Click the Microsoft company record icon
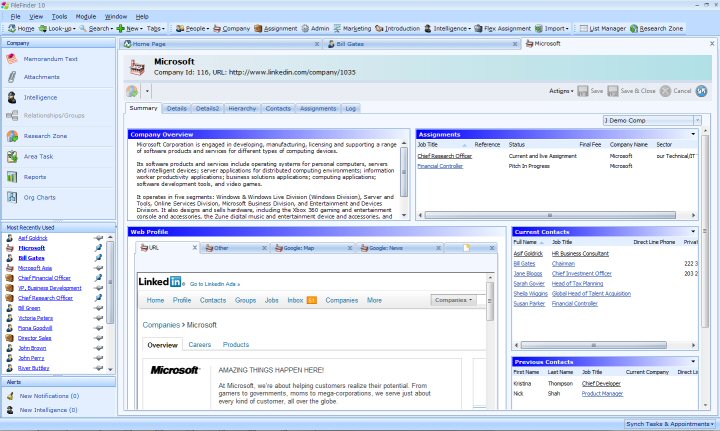The width and height of the screenshot is (720, 431). pos(137,67)
